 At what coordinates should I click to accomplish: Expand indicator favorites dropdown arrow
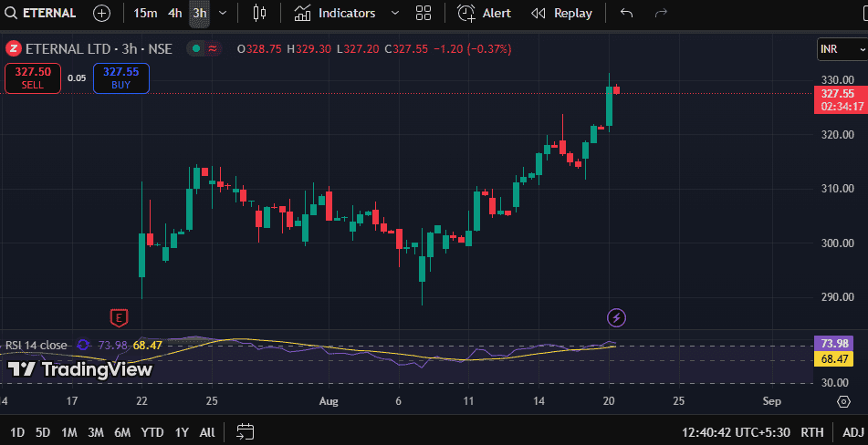394,14
